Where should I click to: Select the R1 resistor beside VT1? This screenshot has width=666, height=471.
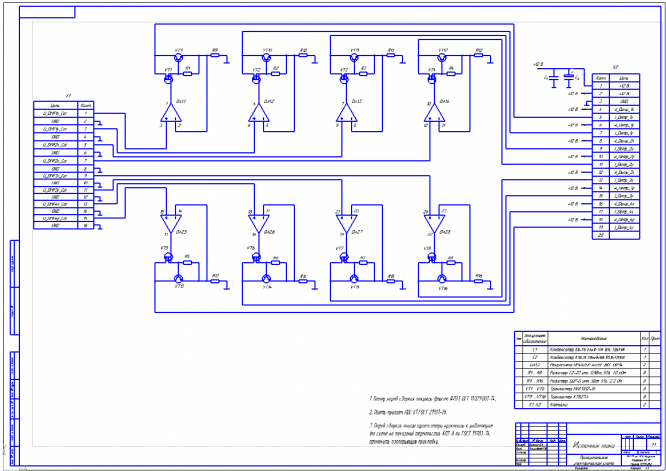pyautogui.click(x=188, y=73)
